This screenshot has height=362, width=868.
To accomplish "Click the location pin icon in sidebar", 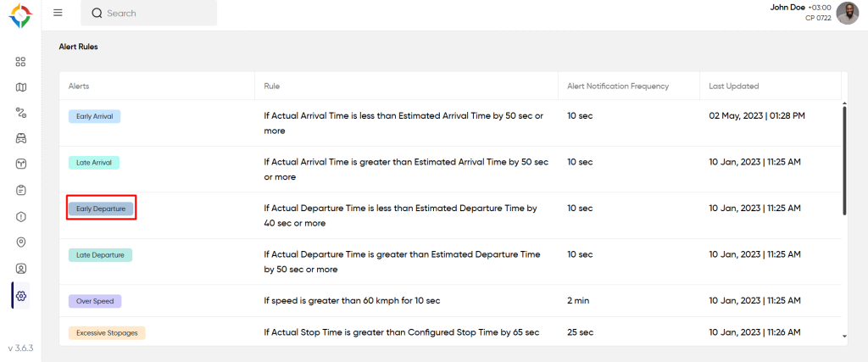I will [x=21, y=242].
